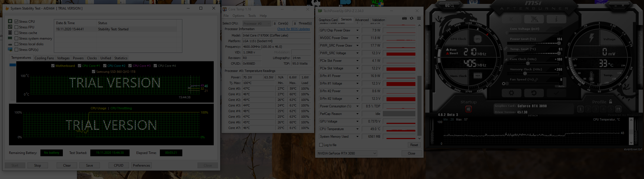Viewport: 644px width, 179px height.
Task: Select Afterburner profile slot 3
Action: click(596, 109)
